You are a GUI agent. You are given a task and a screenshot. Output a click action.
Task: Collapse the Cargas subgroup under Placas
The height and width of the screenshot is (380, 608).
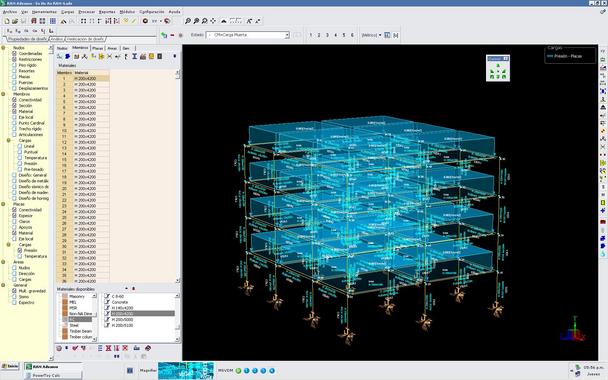(x=9, y=245)
